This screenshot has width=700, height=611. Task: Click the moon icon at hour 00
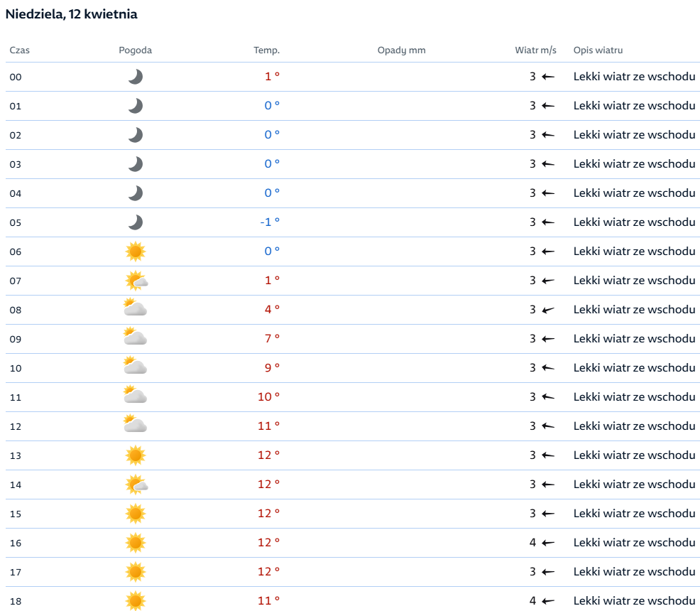pyautogui.click(x=136, y=77)
